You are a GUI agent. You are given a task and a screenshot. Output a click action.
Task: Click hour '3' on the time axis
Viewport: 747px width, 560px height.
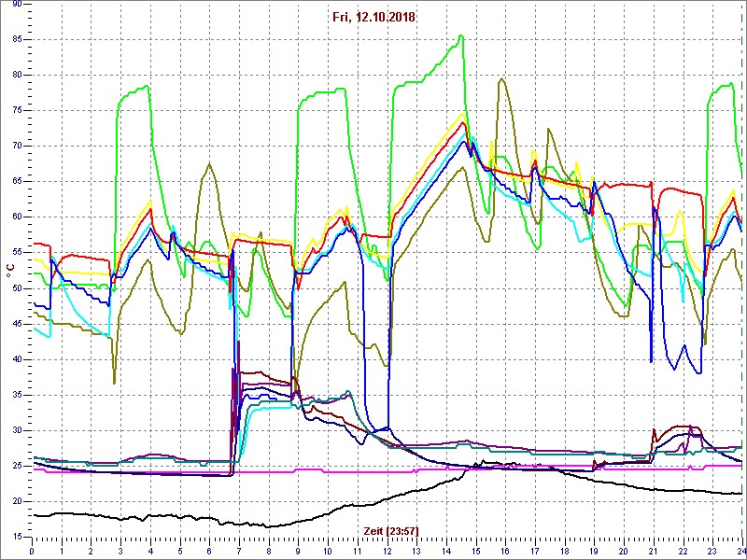point(120,552)
